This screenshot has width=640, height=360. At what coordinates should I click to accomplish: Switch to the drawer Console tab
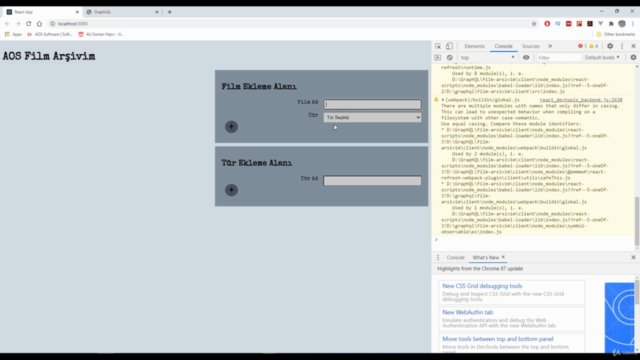coord(456,258)
